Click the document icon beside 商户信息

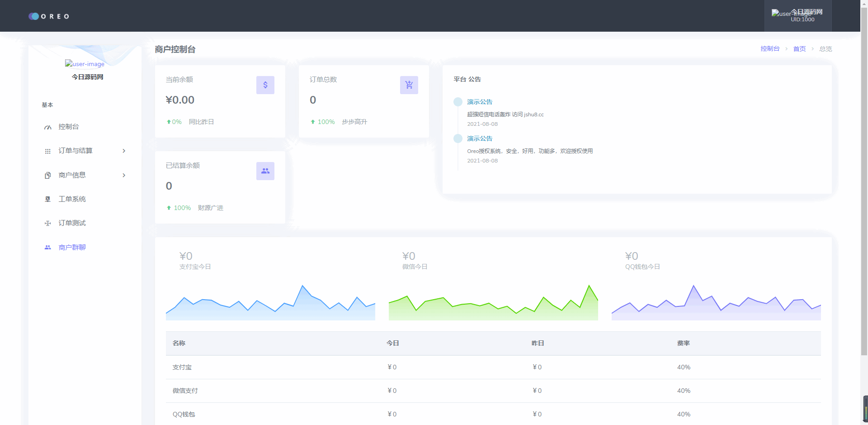(x=47, y=175)
